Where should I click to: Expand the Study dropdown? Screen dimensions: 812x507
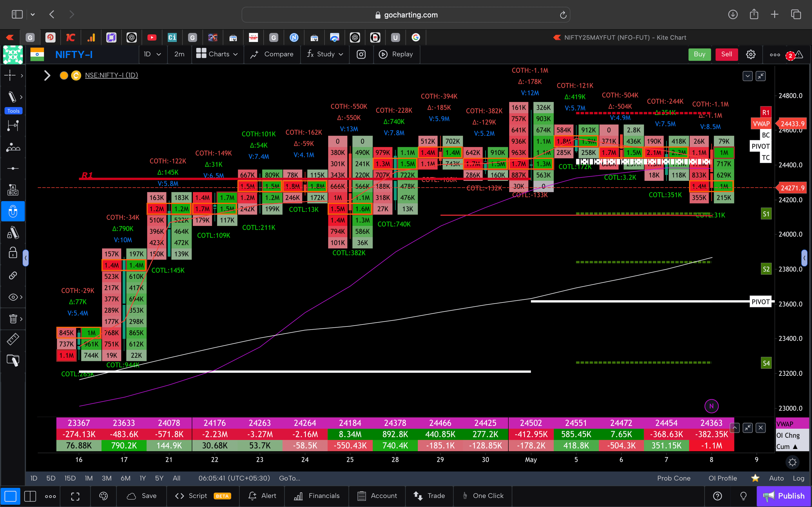[x=325, y=54]
